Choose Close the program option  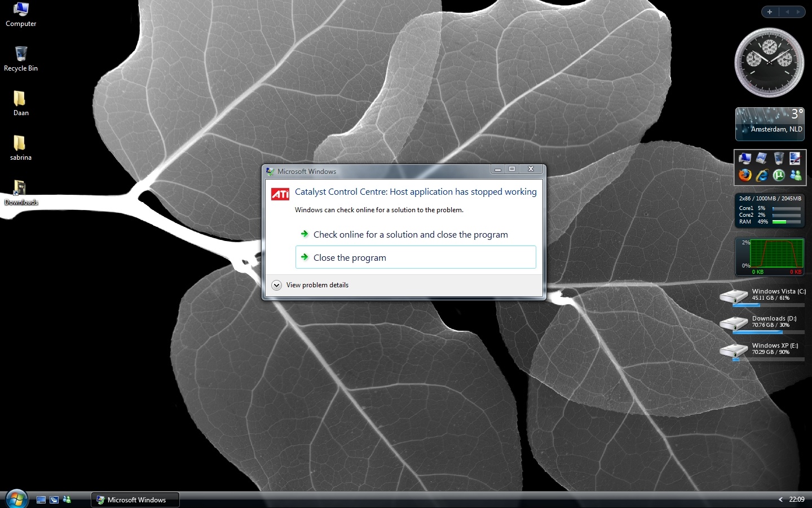(x=416, y=257)
